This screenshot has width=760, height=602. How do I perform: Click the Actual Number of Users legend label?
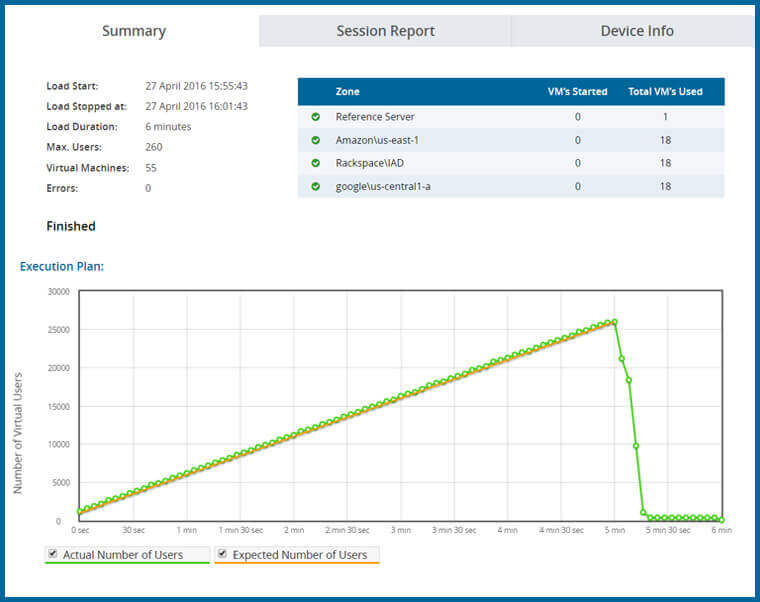coord(123,554)
